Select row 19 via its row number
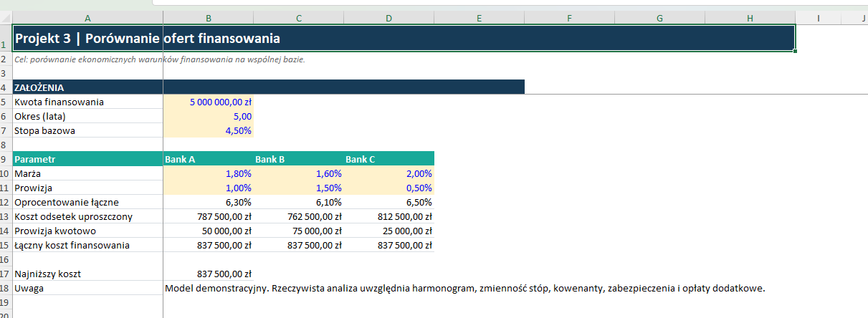Image resolution: width=868 pixels, height=318 pixels. point(6,302)
